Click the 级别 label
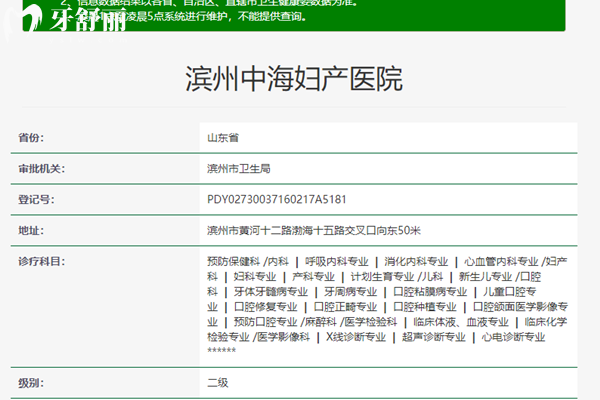Viewport: 600px width, 400px height. click(x=31, y=383)
